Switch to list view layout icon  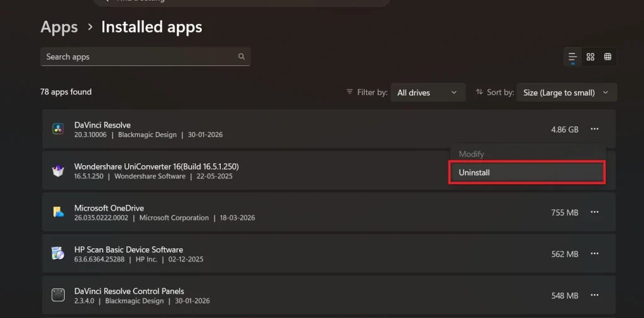point(572,57)
